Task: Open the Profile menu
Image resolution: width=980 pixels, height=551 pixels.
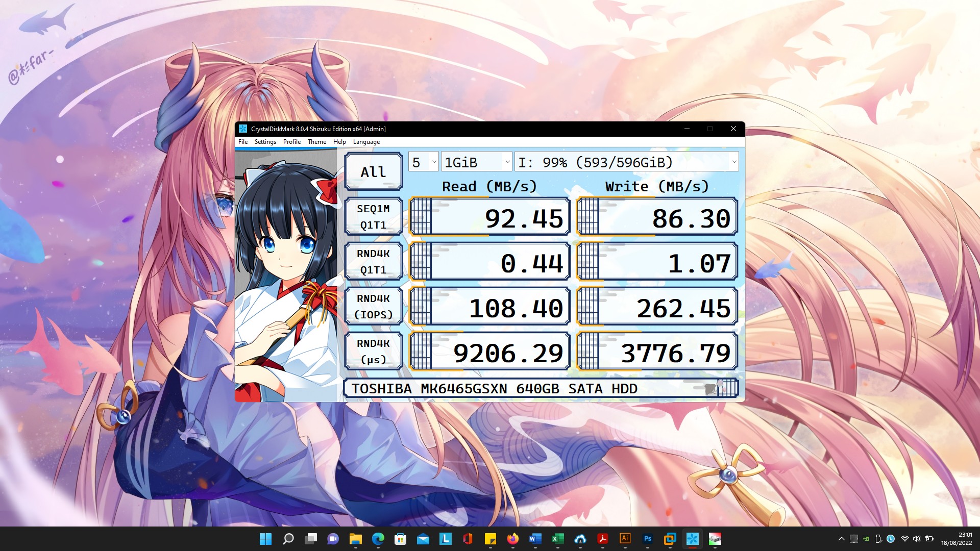Action: pos(292,142)
